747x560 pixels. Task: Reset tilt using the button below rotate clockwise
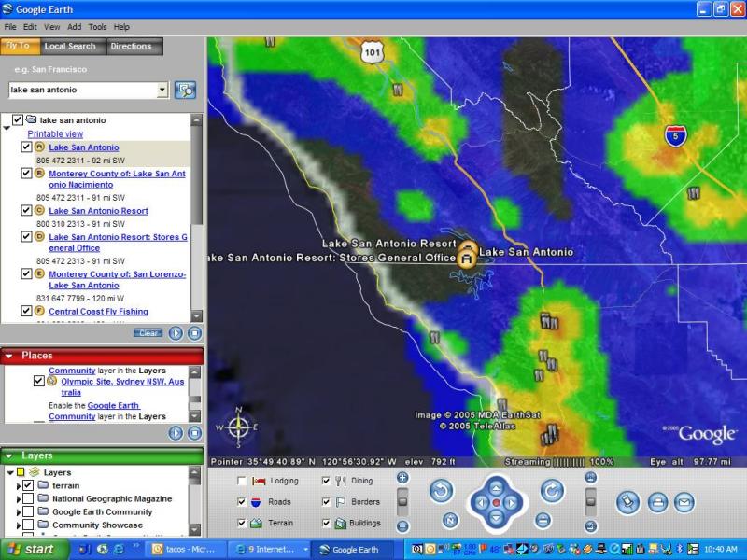(543, 520)
